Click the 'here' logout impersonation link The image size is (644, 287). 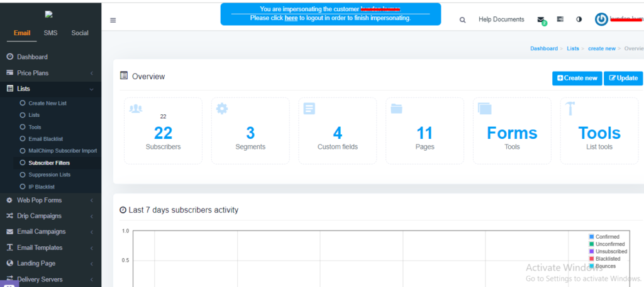point(291,18)
